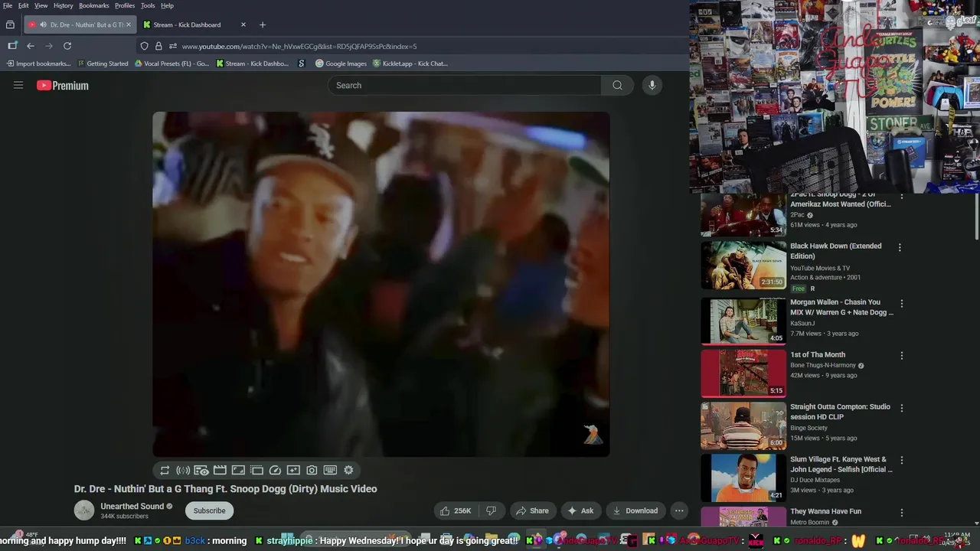The height and width of the screenshot is (551, 980).
Task: Download the video
Action: point(635,510)
